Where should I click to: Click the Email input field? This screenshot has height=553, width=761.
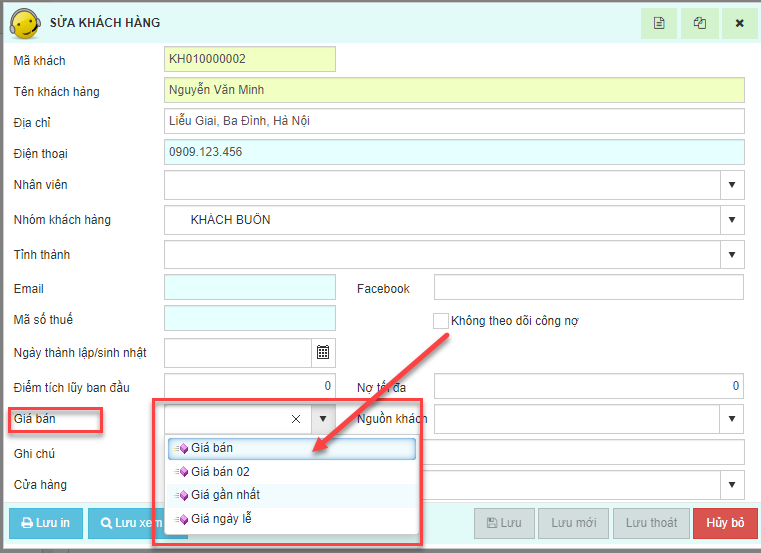250,288
